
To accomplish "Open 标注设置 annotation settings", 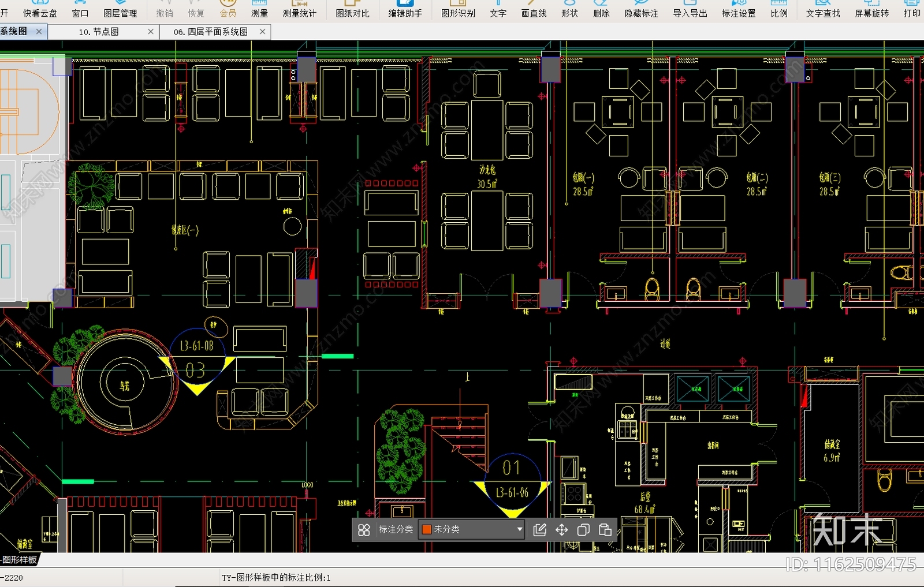I will (x=739, y=9).
